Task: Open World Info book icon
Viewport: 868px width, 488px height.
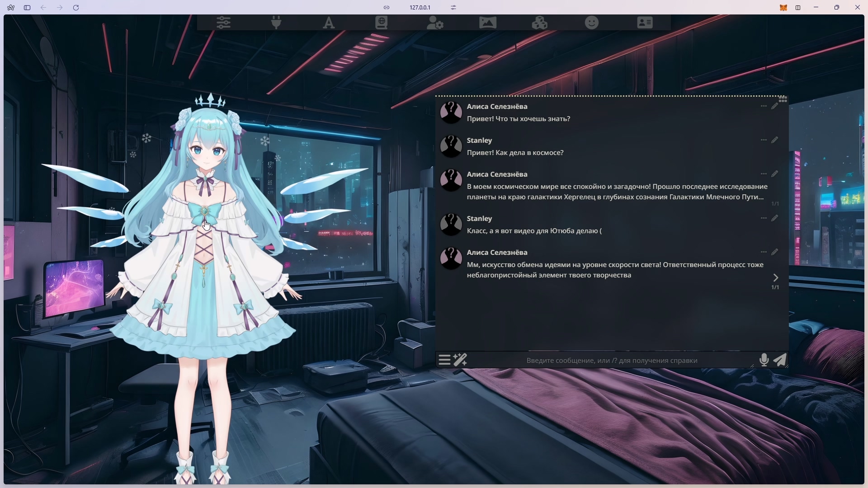Action: [382, 23]
